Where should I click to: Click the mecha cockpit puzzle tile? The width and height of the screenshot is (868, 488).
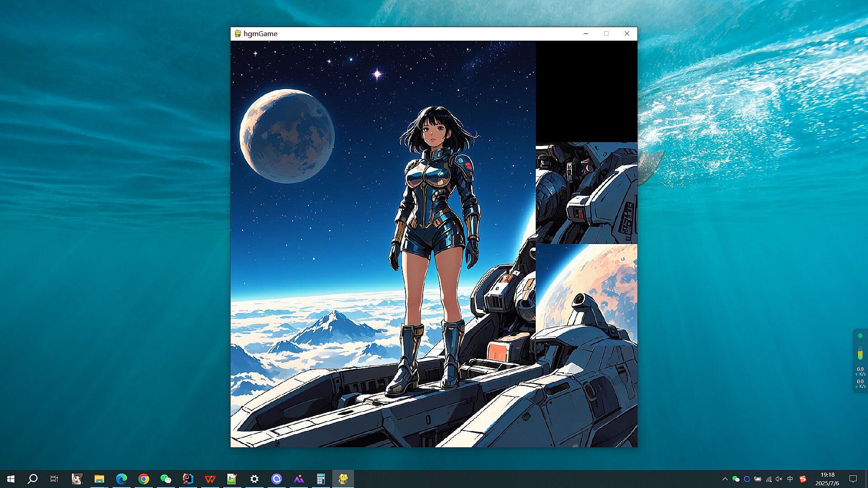pos(586,193)
